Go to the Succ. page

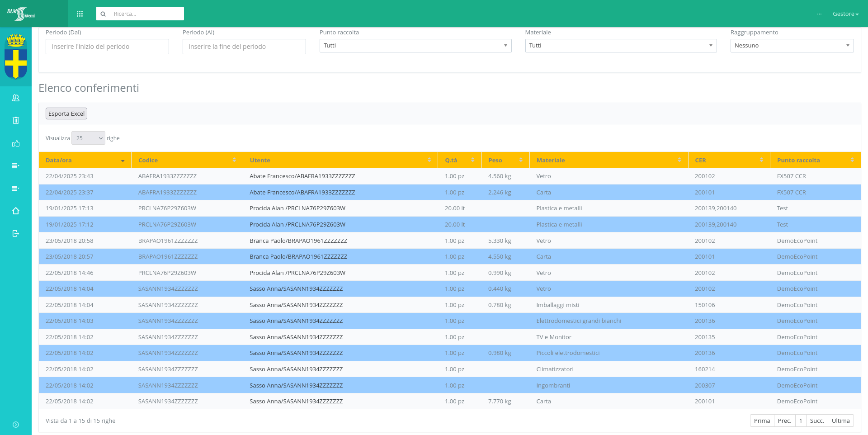point(816,421)
